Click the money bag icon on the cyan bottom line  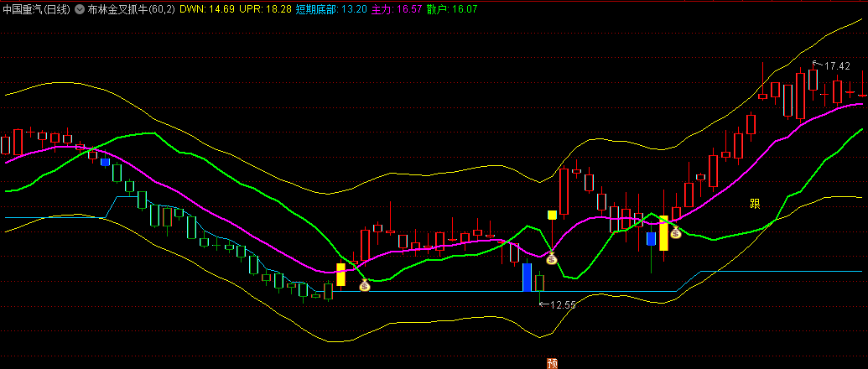pos(365,285)
